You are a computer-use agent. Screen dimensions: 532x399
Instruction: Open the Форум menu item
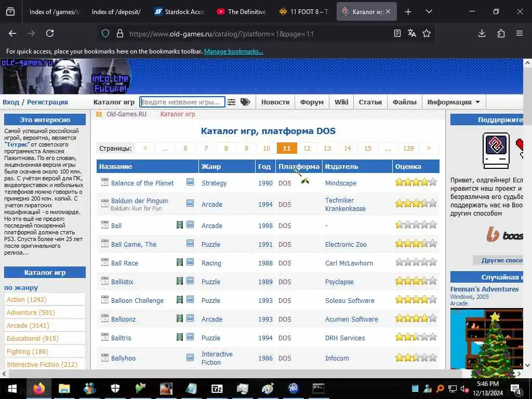[312, 102]
